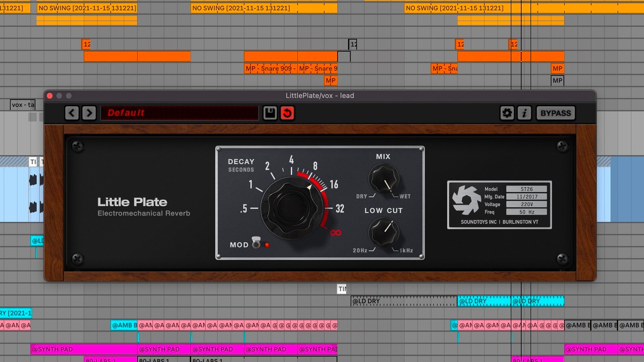Click the 50 Hz frequency value
This screenshot has height=362, width=644.
point(526,212)
